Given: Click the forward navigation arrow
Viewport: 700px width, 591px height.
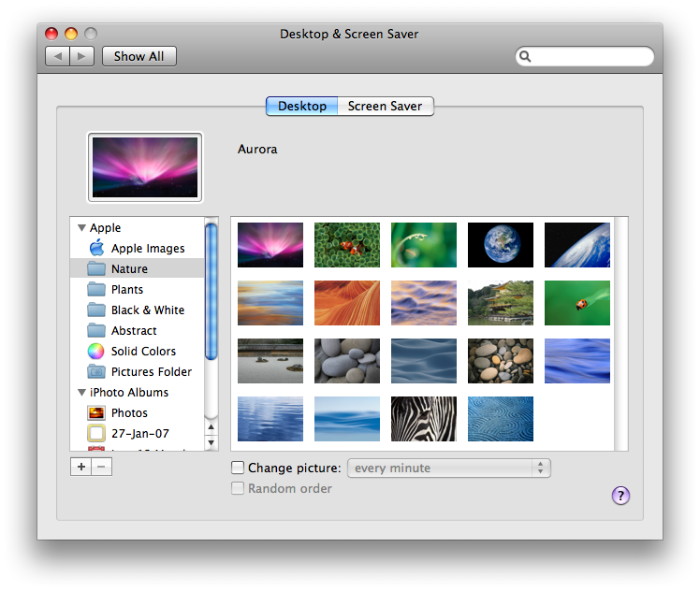Looking at the screenshot, I should tap(82, 56).
